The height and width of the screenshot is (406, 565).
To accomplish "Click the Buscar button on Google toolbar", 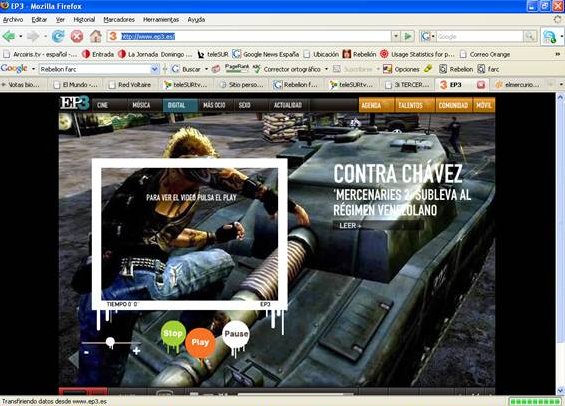I will [186, 69].
